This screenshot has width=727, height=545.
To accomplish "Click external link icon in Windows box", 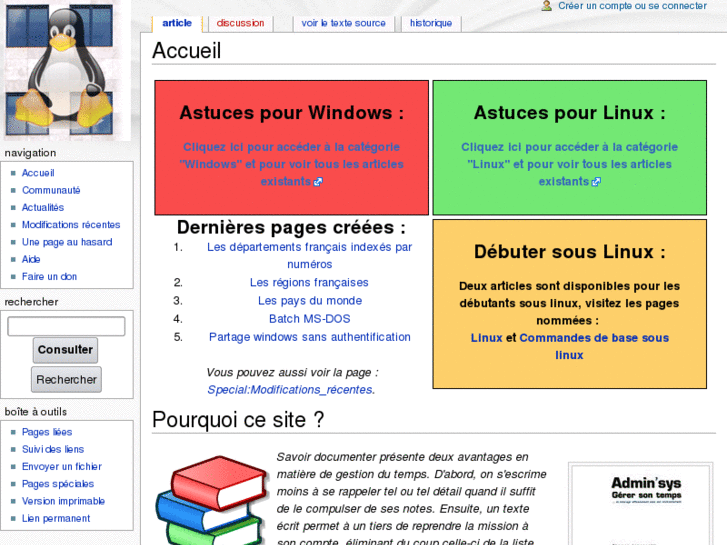I will pyautogui.click(x=318, y=182).
